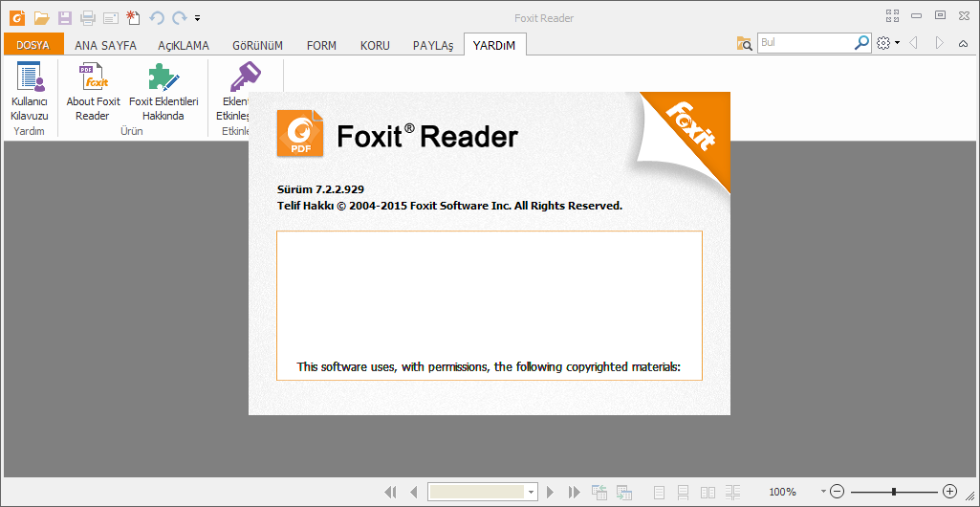Viewport: 980px width, 507px height.
Task: Open the DOSYA file menu
Action: (x=33, y=45)
